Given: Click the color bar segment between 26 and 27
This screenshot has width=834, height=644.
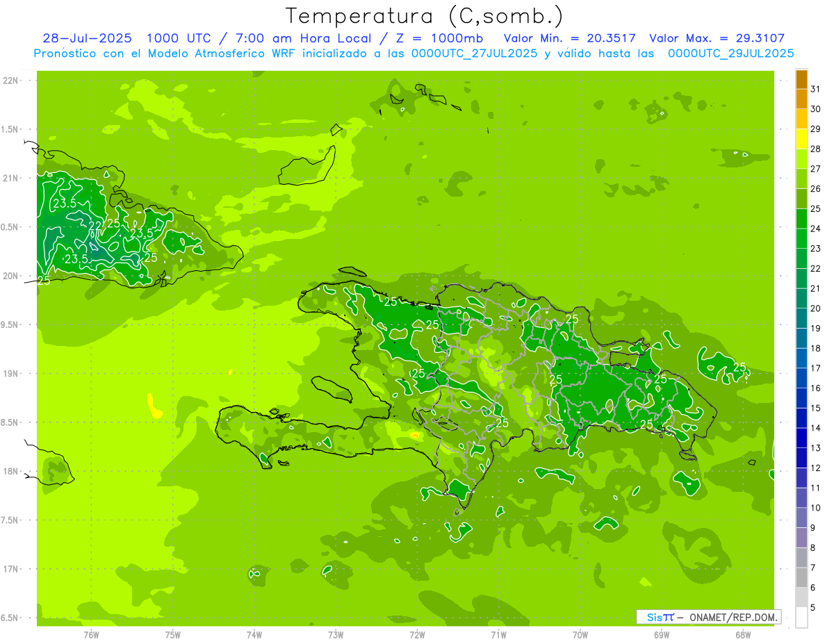Looking at the screenshot, I should tap(801, 179).
